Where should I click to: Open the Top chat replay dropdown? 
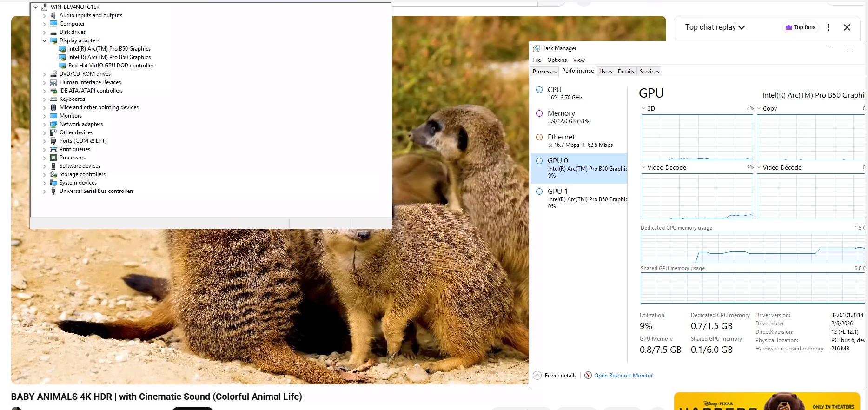[715, 27]
